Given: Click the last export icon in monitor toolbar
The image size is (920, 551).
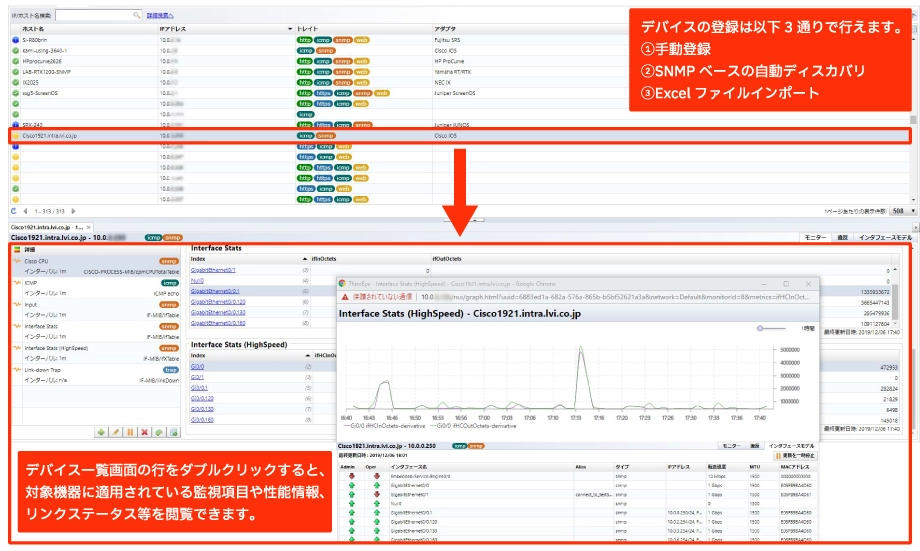Looking at the screenshot, I should coord(174,432).
